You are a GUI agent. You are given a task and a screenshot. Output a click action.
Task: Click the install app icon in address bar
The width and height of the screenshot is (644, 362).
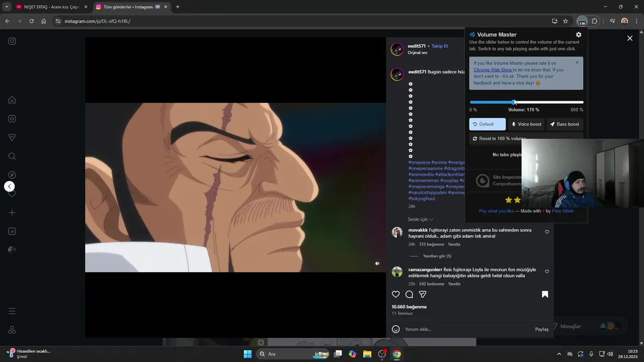coord(554,21)
